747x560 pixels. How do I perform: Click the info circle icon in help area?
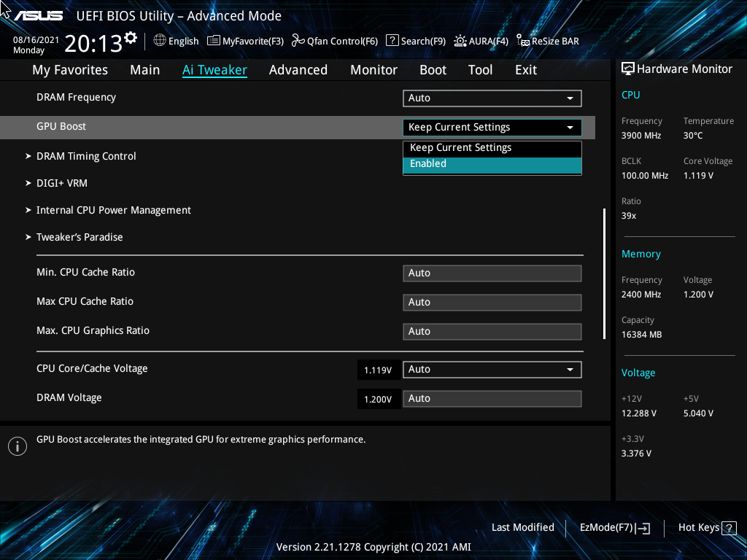click(18, 446)
